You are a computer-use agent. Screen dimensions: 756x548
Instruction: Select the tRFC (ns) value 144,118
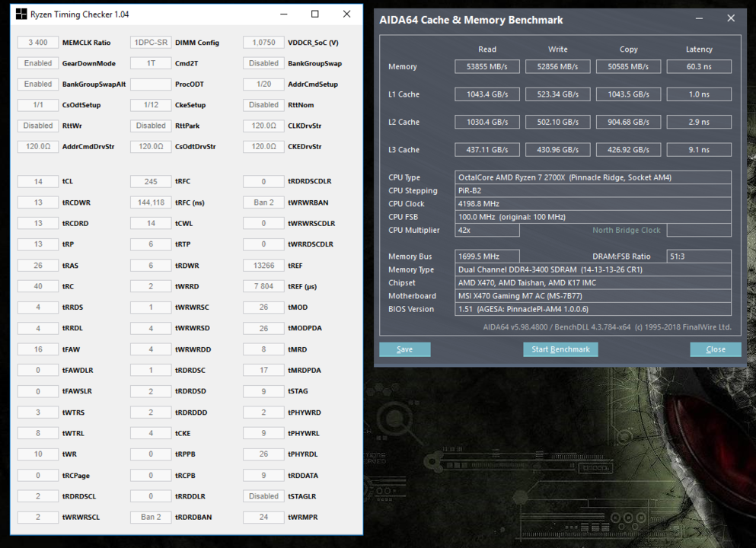click(x=151, y=202)
